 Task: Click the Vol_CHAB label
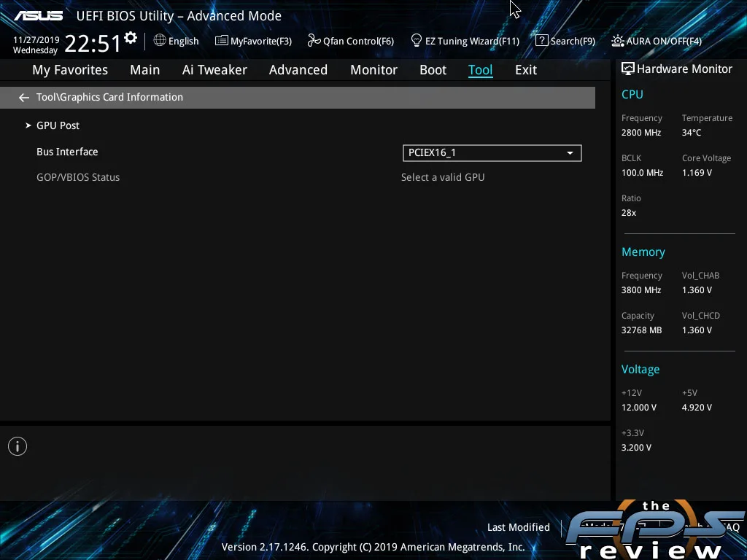(700, 276)
